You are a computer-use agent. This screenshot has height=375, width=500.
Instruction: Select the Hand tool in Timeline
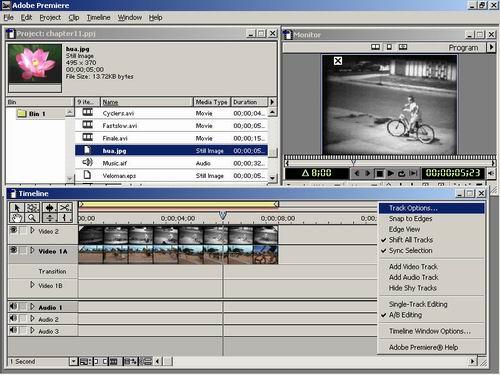click(x=17, y=218)
